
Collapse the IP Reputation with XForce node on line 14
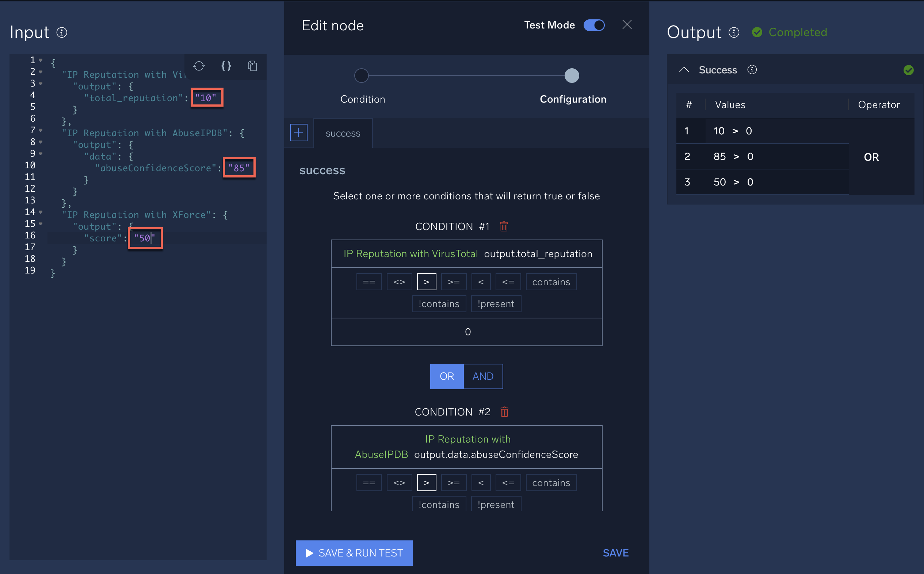[40, 212]
